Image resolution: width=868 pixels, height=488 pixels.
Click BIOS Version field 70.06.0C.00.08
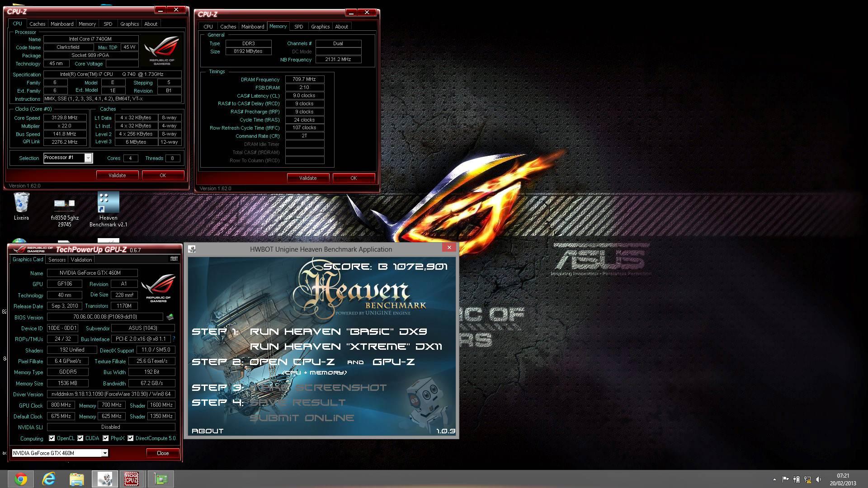point(105,317)
